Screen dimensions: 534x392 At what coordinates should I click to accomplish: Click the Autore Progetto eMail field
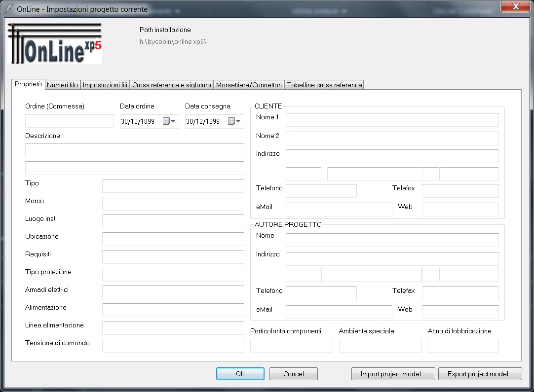tap(339, 312)
